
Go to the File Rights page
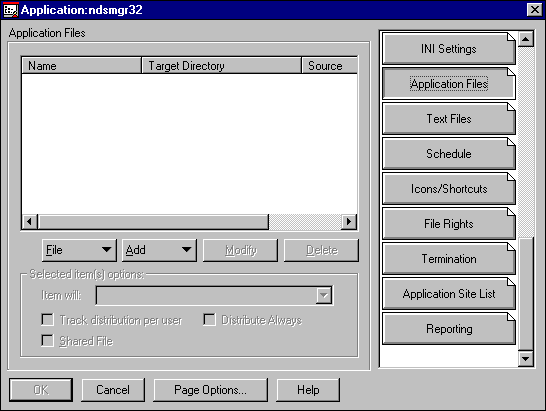(448, 224)
